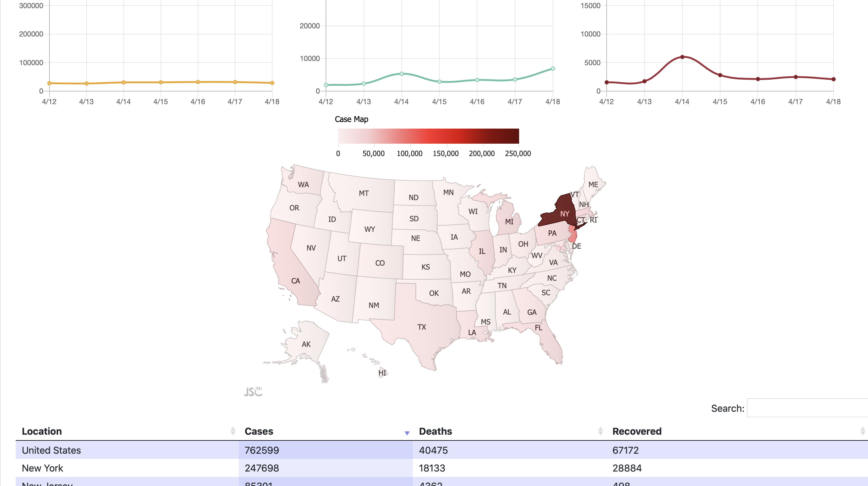Select the United States table row
This screenshot has width=868, height=486.
(x=442, y=450)
